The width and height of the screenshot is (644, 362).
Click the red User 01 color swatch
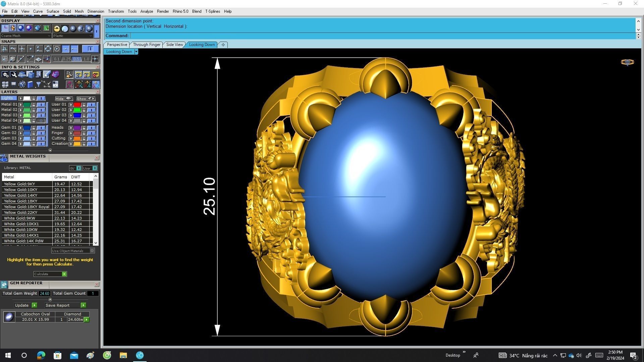click(x=77, y=105)
